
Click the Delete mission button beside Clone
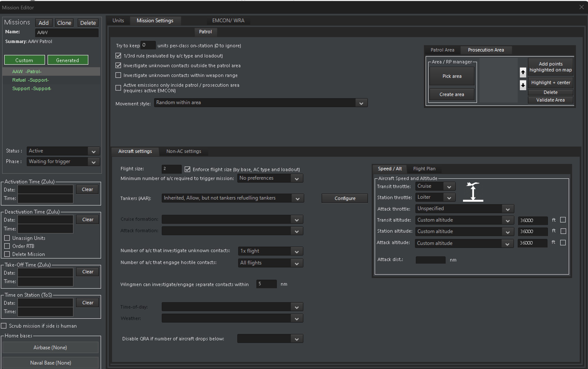(x=88, y=23)
